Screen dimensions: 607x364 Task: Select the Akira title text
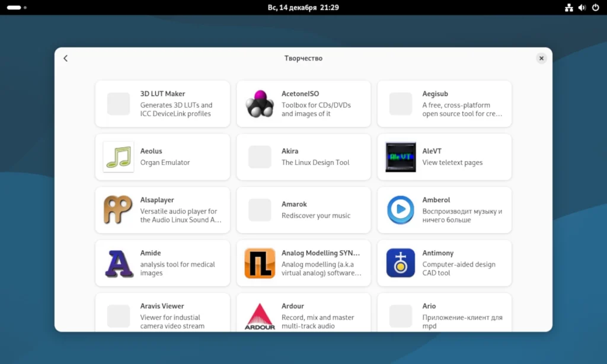point(289,151)
